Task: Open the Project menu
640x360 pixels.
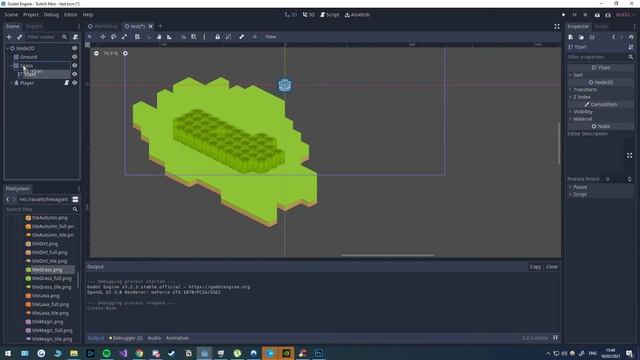Action: pos(31,15)
